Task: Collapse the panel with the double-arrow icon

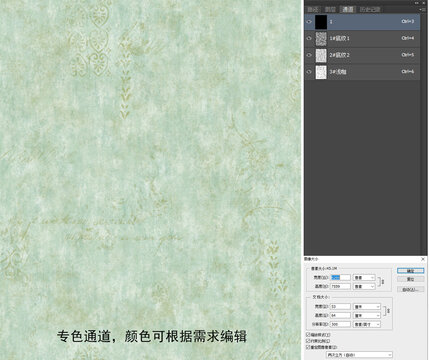Action: coord(417,3)
